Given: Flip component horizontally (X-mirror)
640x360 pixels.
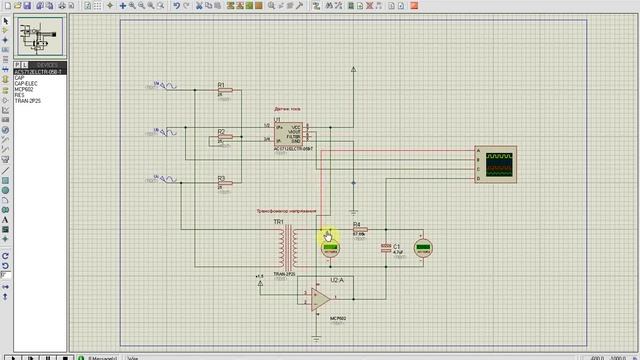Looking at the screenshot, I should pos(5,287).
